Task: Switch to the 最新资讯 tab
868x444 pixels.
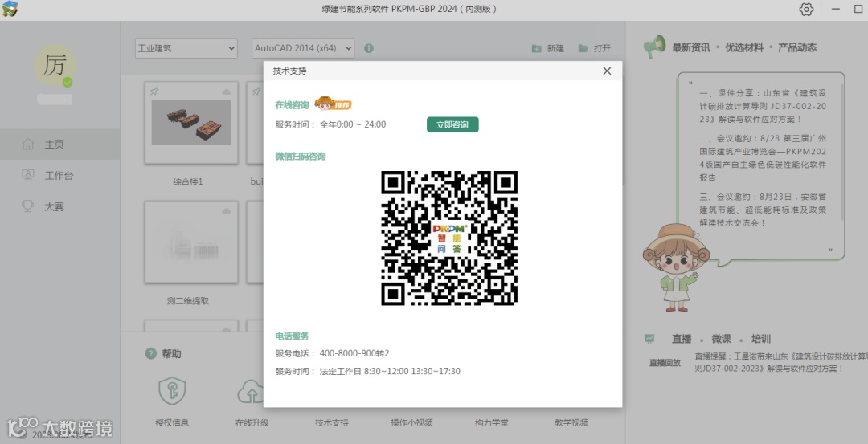Action: click(690, 47)
